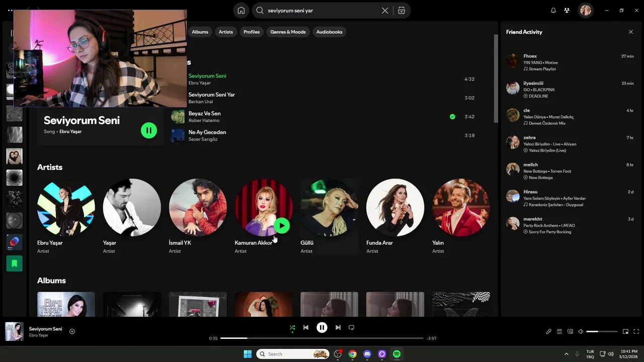Adjust the volume slider
The height and width of the screenshot is (362, 644).
tap(602, 331)
